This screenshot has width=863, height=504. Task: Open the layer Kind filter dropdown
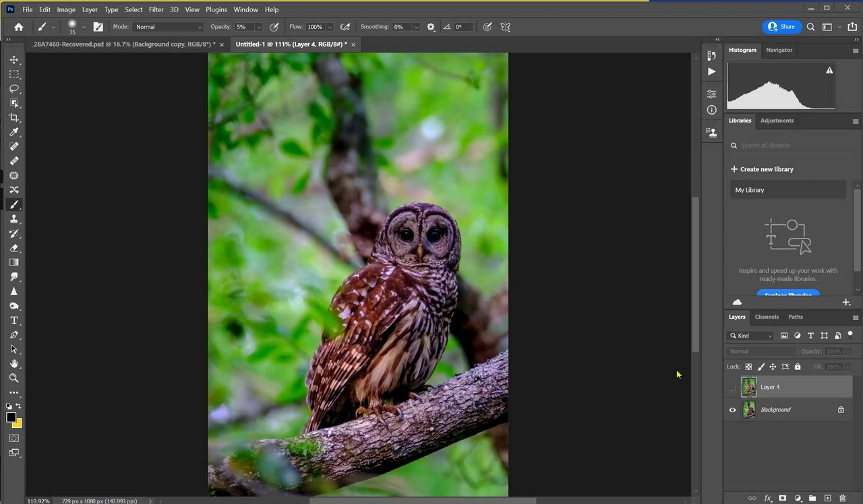[x=751, y=336]
